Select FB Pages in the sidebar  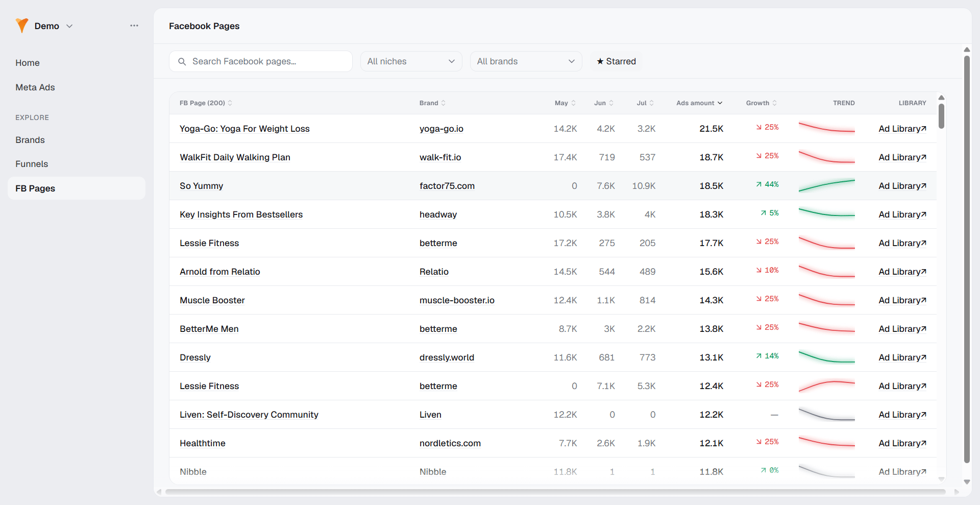pos(77,188)
